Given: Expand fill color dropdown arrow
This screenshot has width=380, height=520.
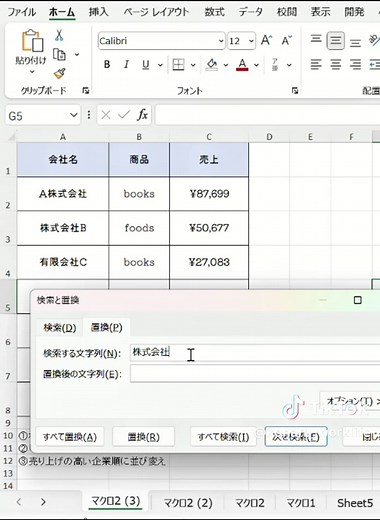Looking at the screenshot, I should coord(226,65).
